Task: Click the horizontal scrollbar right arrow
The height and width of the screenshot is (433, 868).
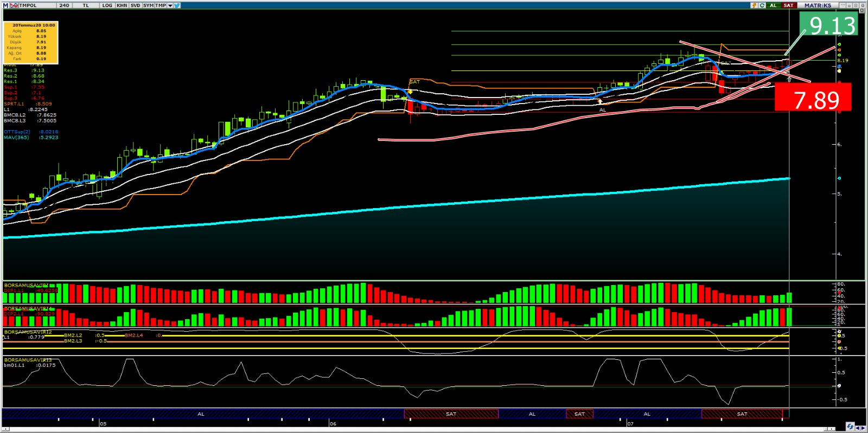Action: click(x=863, y=428)
